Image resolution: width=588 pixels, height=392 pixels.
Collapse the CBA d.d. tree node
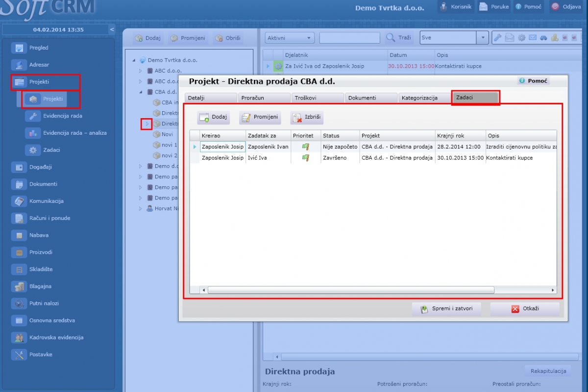click(x=141, y=92)
